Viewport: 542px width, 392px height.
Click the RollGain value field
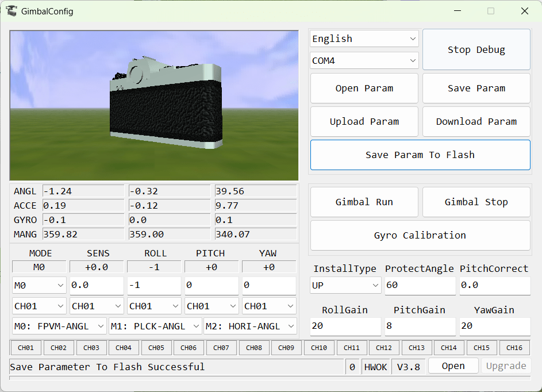pos(345,326)
